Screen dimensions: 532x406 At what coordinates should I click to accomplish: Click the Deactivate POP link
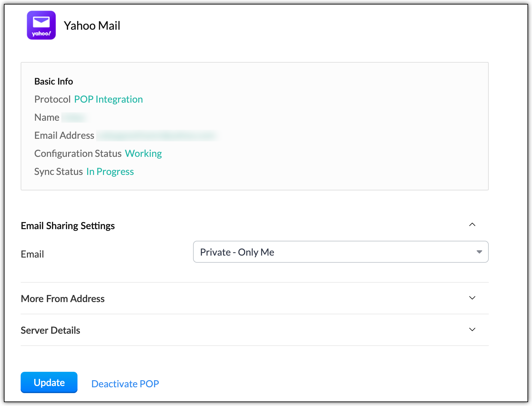click(125, 384)
